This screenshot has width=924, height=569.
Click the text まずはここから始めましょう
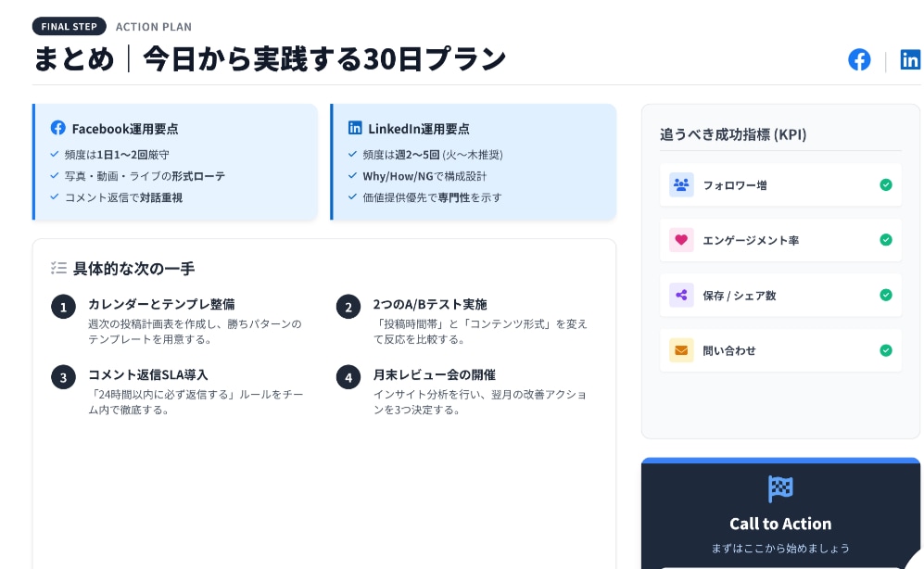(780, 549)
